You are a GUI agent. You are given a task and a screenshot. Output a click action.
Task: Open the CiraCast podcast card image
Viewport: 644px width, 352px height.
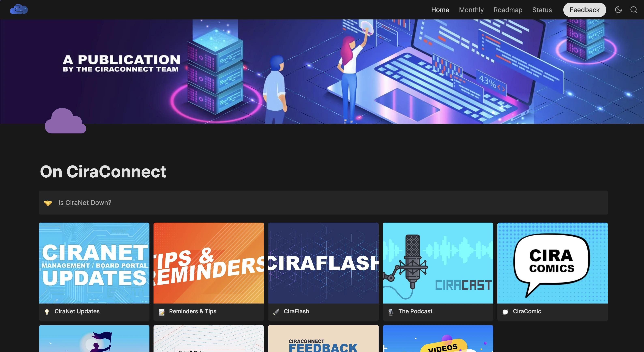click(x=438, y=263)
